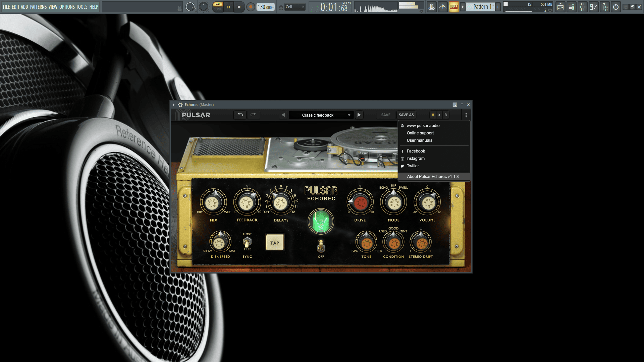Go to the next preset
Screen dimensions: 644x362
pyautogui.click(x=359, y=115)
